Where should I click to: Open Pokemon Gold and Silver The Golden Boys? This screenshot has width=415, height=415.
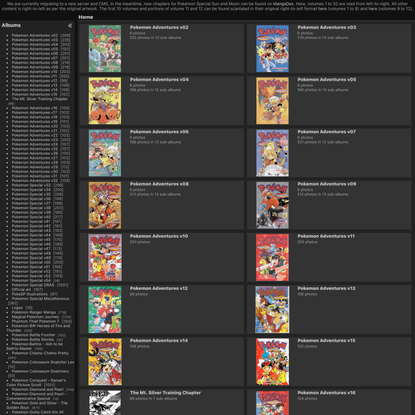(x=37, y=405)
